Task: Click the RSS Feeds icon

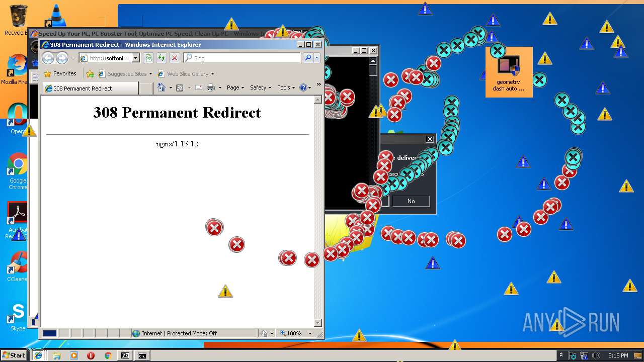Action: tap(180, 87)
